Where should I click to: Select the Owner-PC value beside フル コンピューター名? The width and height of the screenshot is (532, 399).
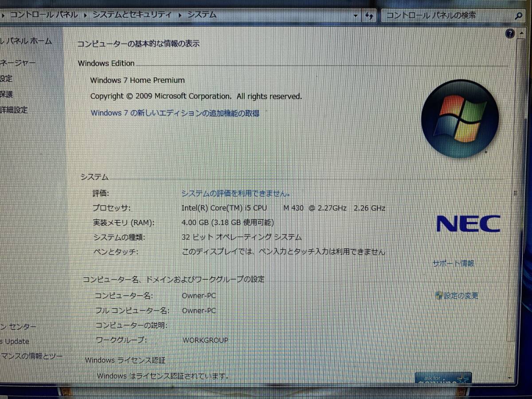(199, 311)
